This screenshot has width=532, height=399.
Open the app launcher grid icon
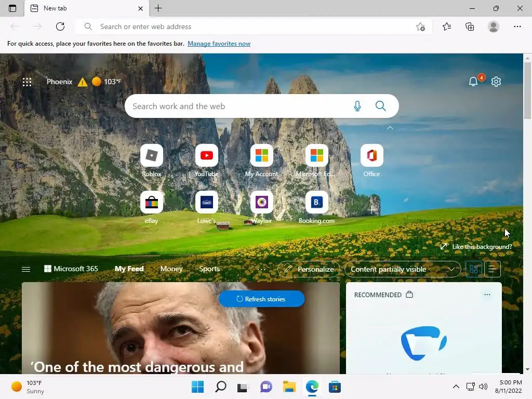[27, 82]
